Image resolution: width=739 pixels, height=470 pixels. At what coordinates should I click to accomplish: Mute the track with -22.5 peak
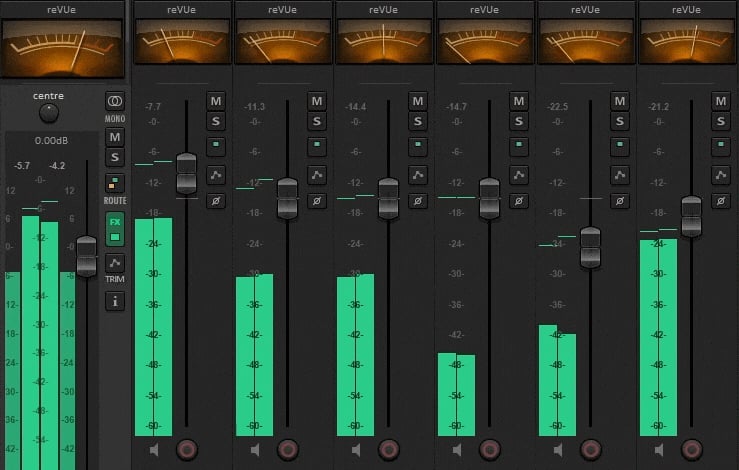click(620, 100)
